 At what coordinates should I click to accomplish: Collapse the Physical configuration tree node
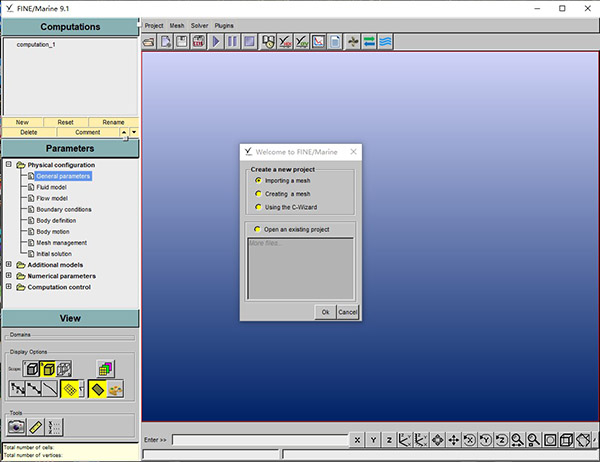click(9, 165)
